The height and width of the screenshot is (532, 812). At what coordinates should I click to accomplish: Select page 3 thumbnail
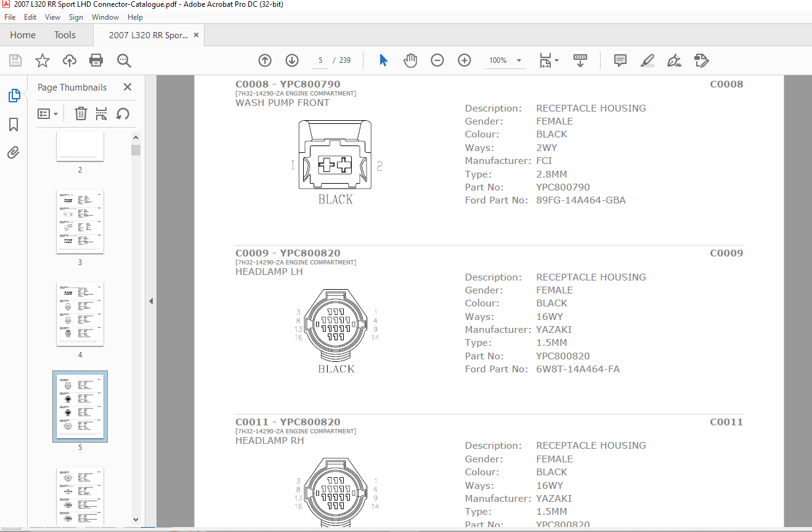click(80, 221)
